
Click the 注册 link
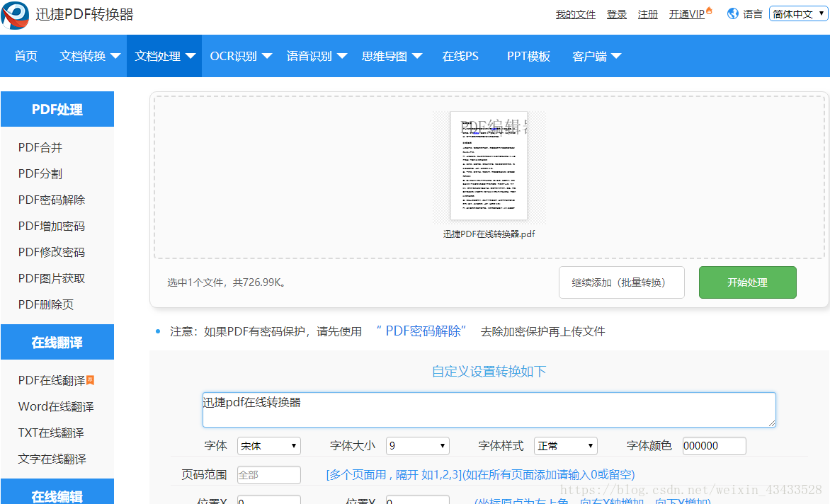tap(648, 14)
